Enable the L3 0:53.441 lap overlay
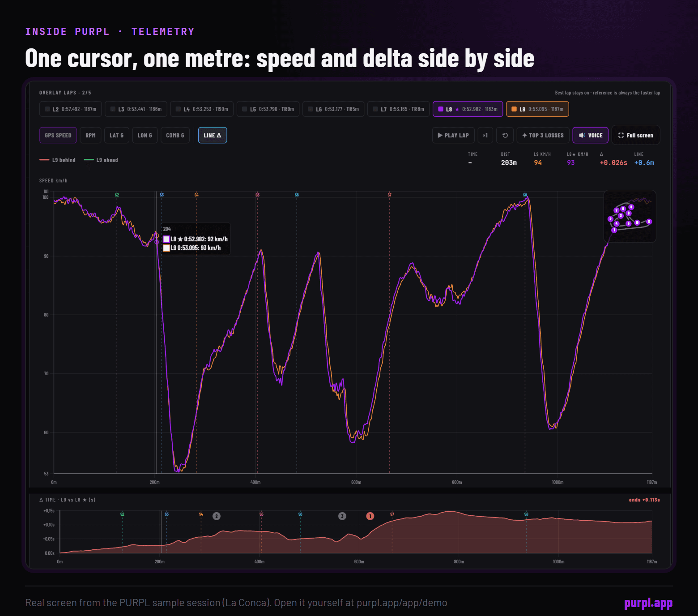Viewport: 698px width, 616px height. 136,109
